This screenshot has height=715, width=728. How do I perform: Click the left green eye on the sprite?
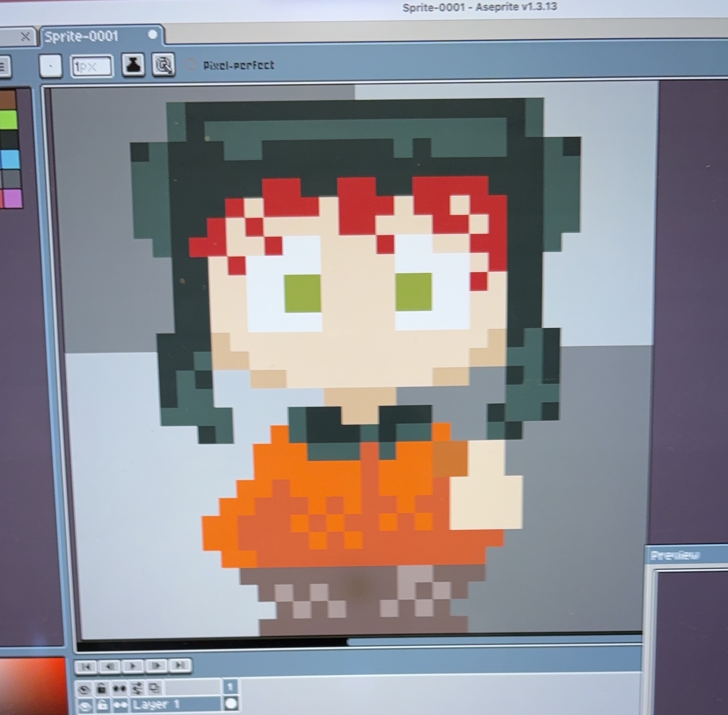pyautogui.click(x=303, y=293)
